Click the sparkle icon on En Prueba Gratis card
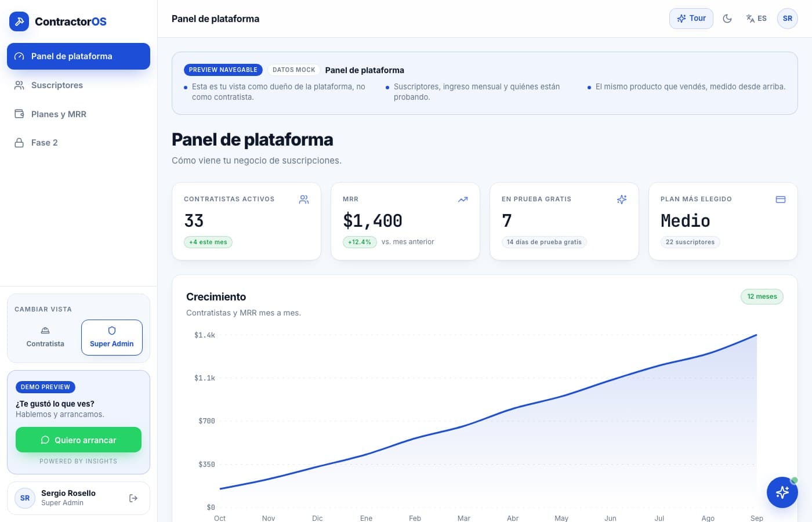The height and width of the screenshot is (522, 812). (622, 200)
